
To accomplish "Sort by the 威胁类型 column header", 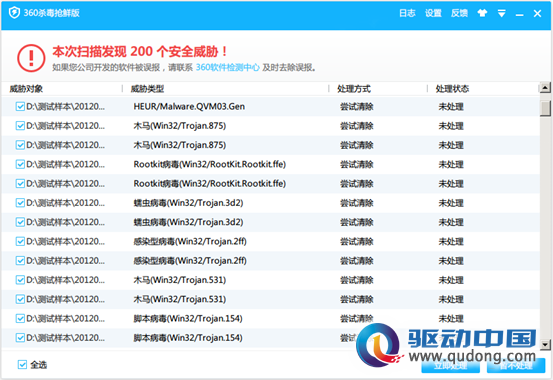I will point(147,89).
